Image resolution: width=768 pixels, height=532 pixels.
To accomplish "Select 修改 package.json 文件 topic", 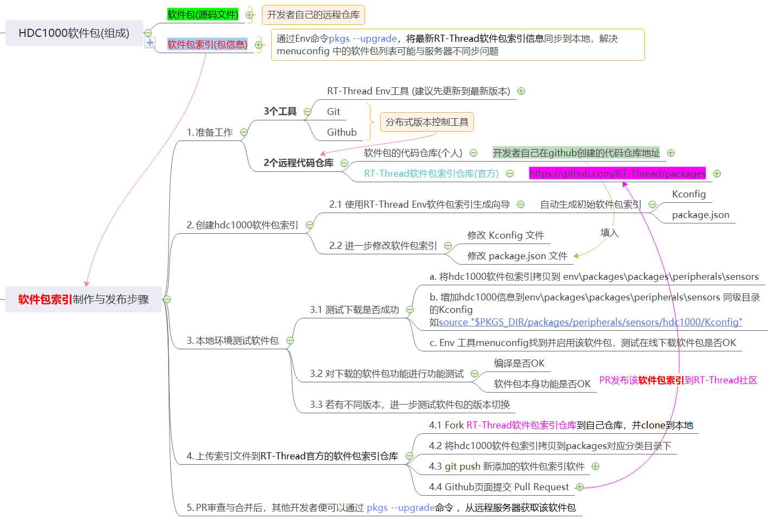I will (517, 256).
